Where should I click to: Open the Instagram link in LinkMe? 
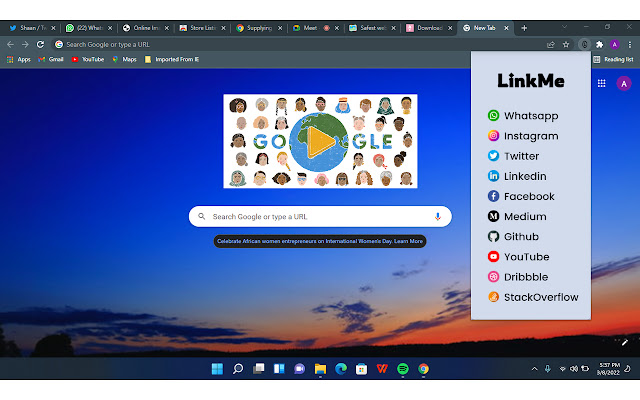pyautogui.click(x=523, y=136)
